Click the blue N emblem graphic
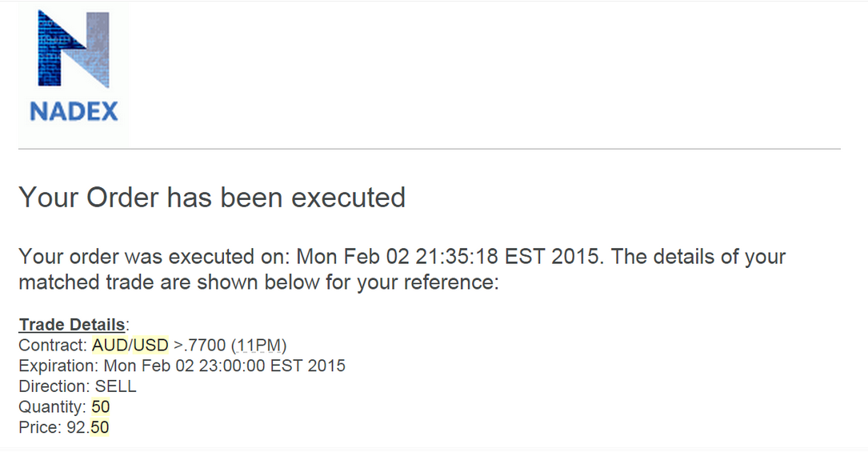This screenshot has width=868, height=452. [x=74, y=50]
